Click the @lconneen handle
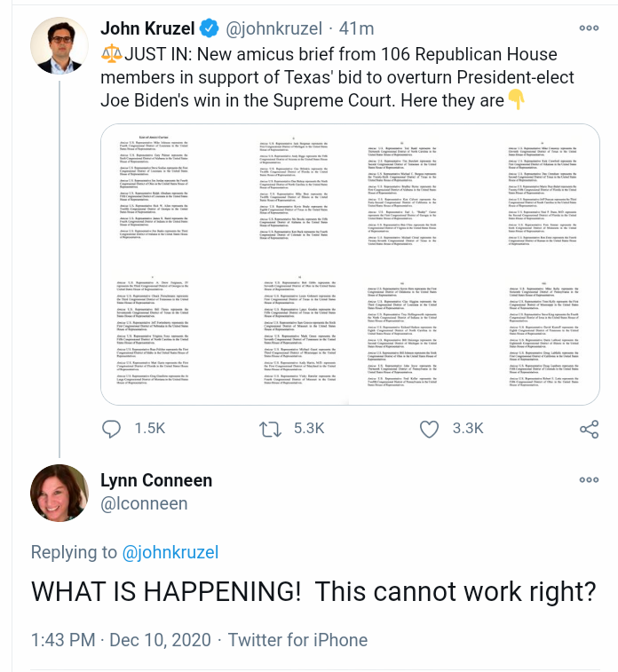Viewport: 618px width, 672px height. point(144,503)
